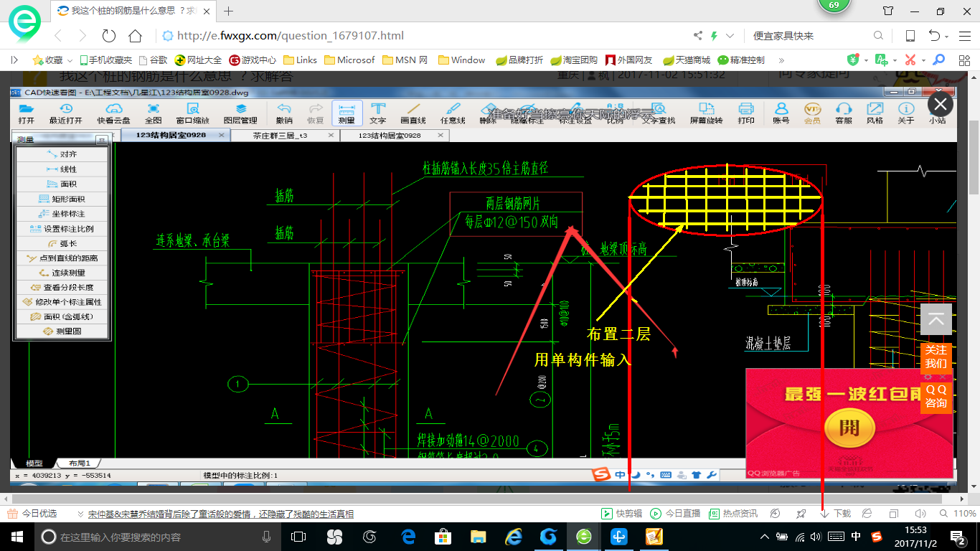Click the red scissors screenshot icon
Viewport: 980px width, 551px height.
tap(910, 60)
